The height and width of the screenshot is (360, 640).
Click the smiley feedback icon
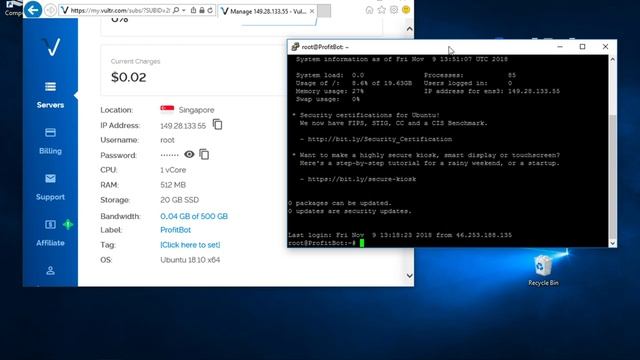click(406, 10)
